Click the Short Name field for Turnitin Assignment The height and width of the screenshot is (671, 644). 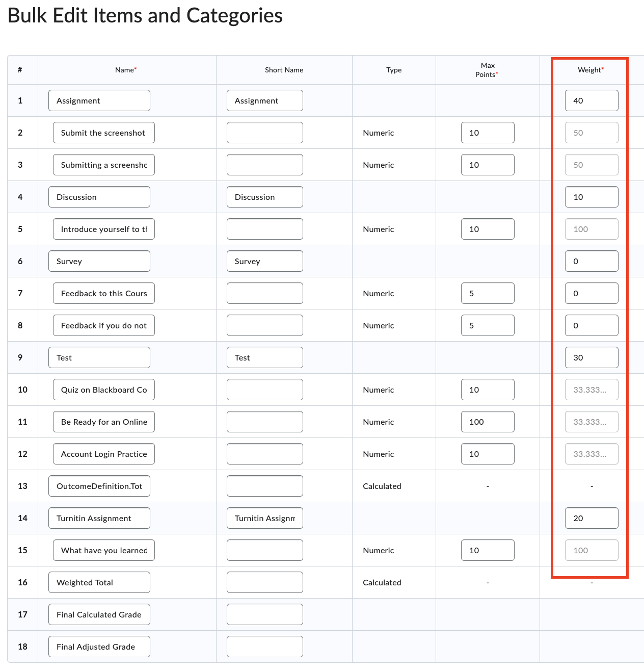(x=264, y=518)
